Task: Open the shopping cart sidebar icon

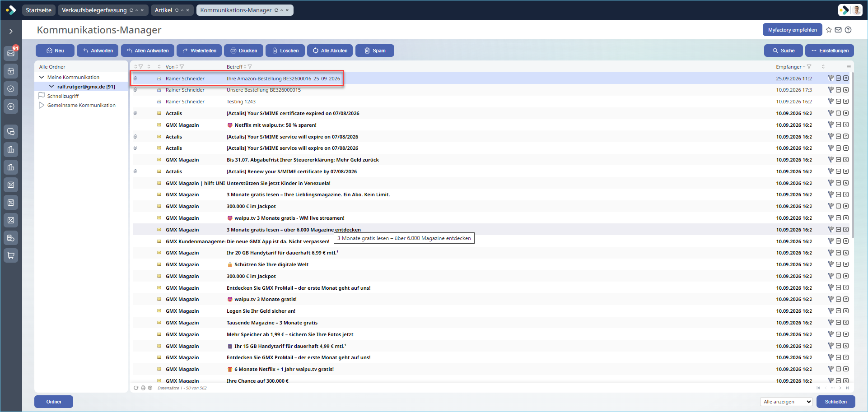Action: coord(11,255)
